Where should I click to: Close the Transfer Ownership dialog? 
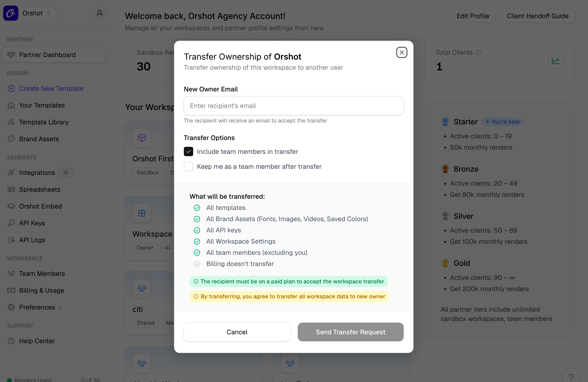[401, 52]
